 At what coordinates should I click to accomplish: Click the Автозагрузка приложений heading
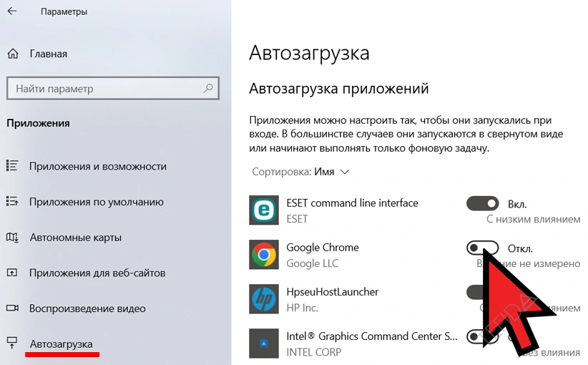click(338, 89)
